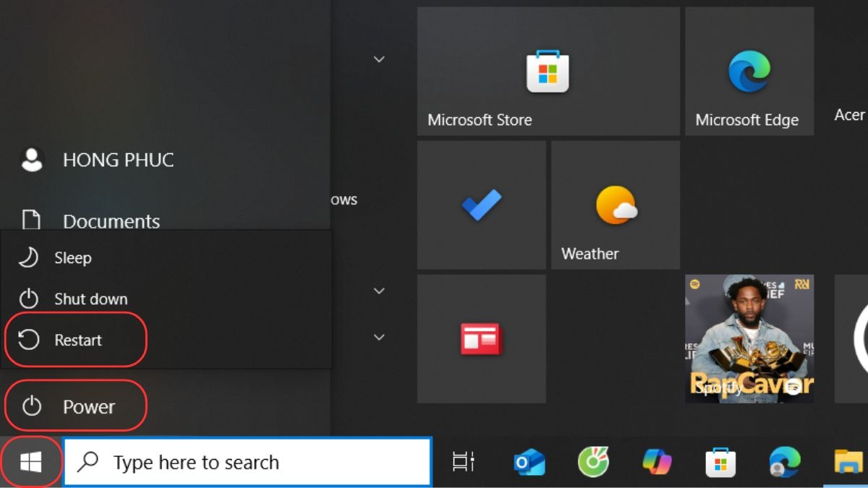Image resolution: width=868 pixels, height=488 pixels.
Task: Open File Explorer from the taskbar
Action: (850, 462)
